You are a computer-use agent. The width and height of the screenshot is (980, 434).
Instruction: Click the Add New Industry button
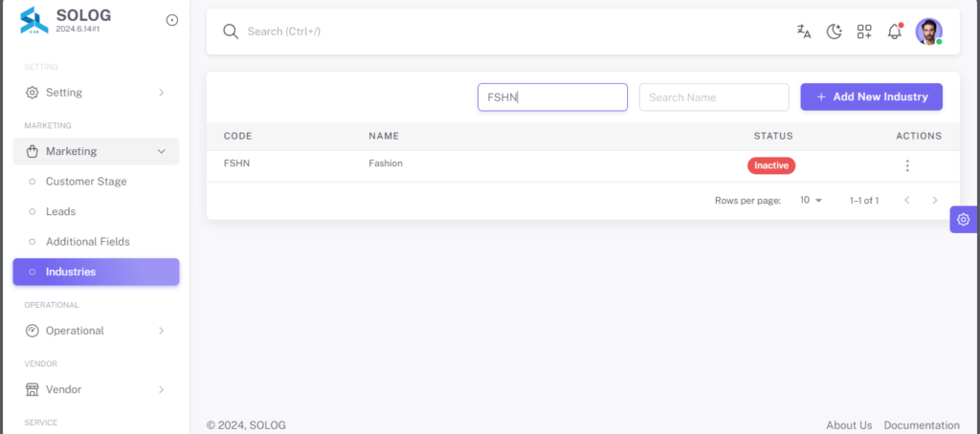[871, 97]
